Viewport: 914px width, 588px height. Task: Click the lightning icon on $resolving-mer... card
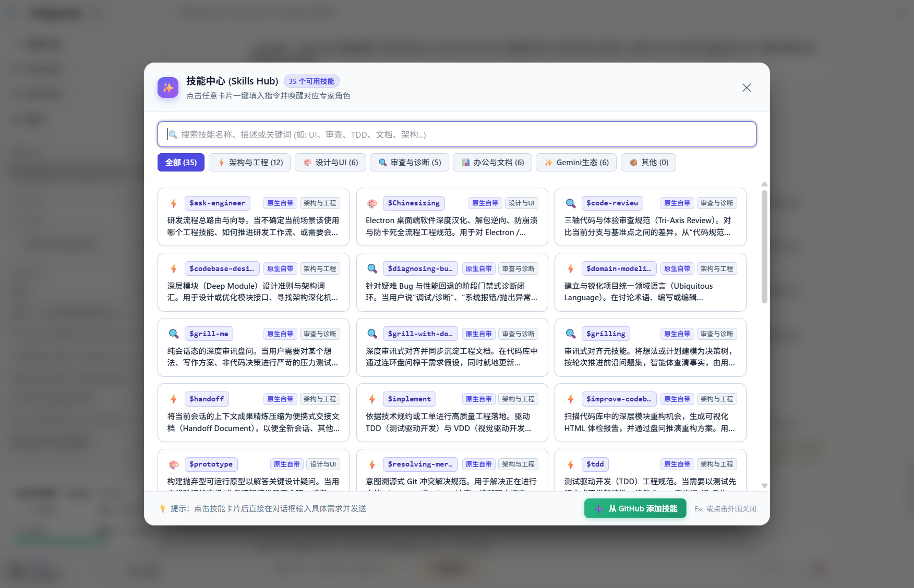tap(372, 464)
